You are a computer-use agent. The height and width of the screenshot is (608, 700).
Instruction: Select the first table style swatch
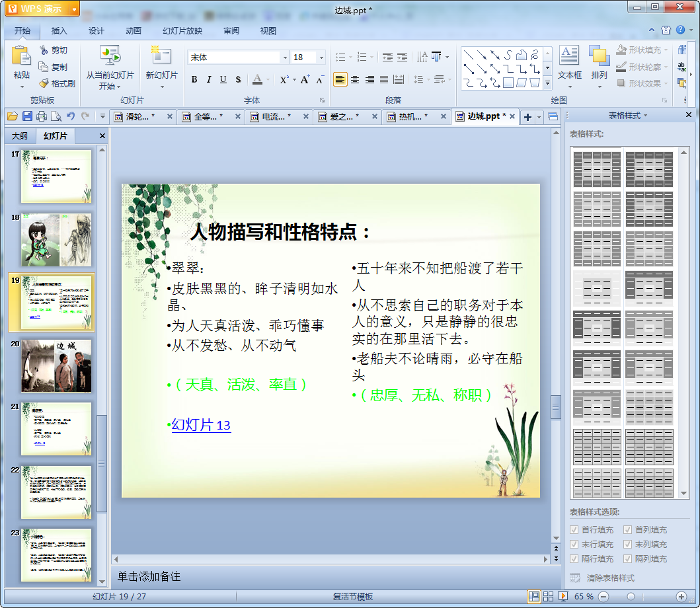click(597, 169)
